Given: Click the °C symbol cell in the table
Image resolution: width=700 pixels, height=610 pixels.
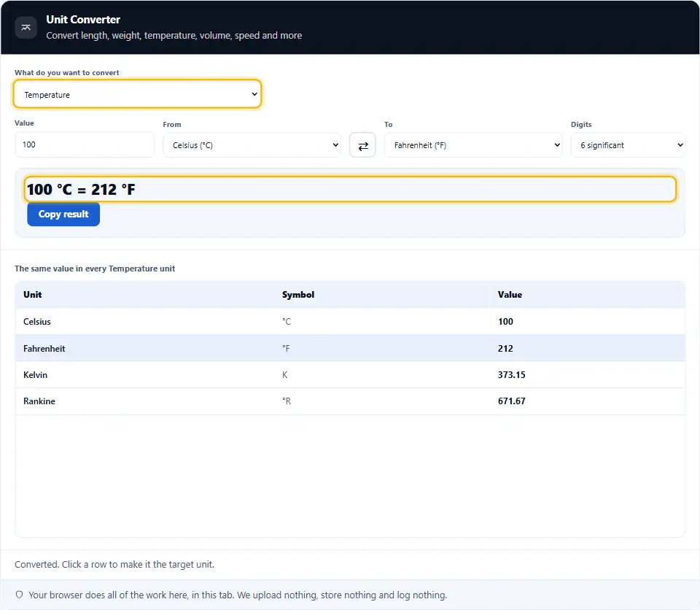Looking at the screenshot, I should point(286,322).
